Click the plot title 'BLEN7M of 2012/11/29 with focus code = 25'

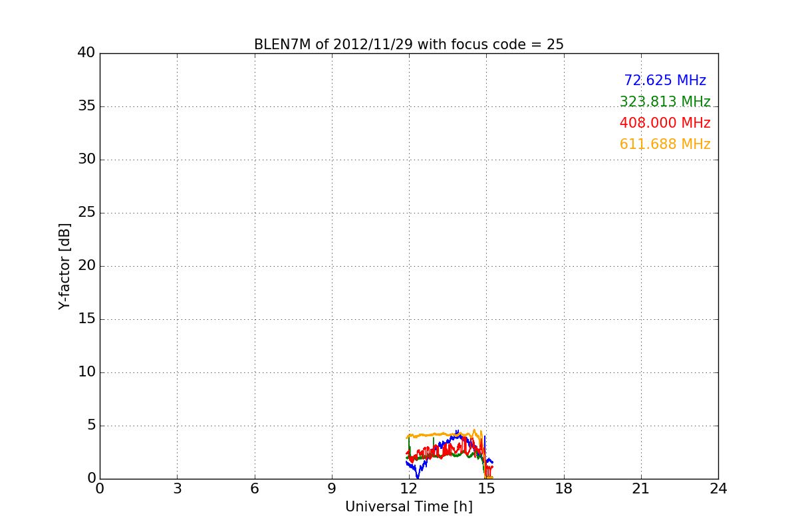(408, 45)
